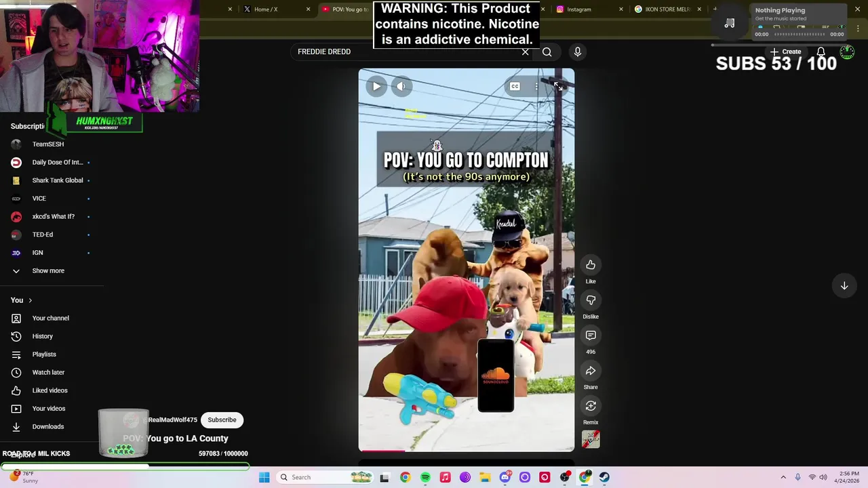
Task: Expand subscriptions with Show more
Action: click(49, 271)
